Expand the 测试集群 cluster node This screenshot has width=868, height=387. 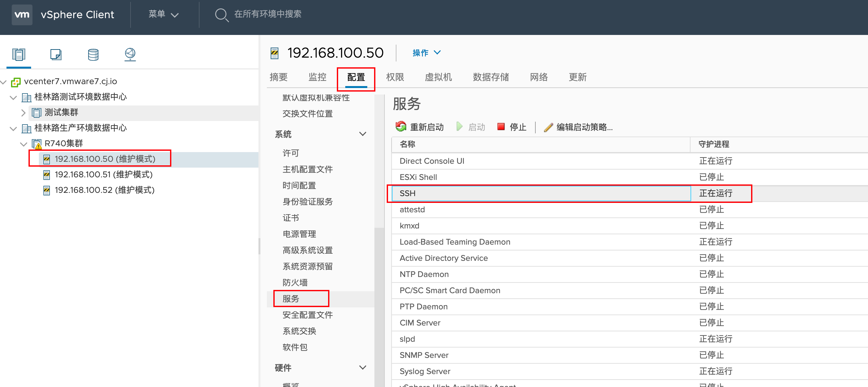[23, 113]
